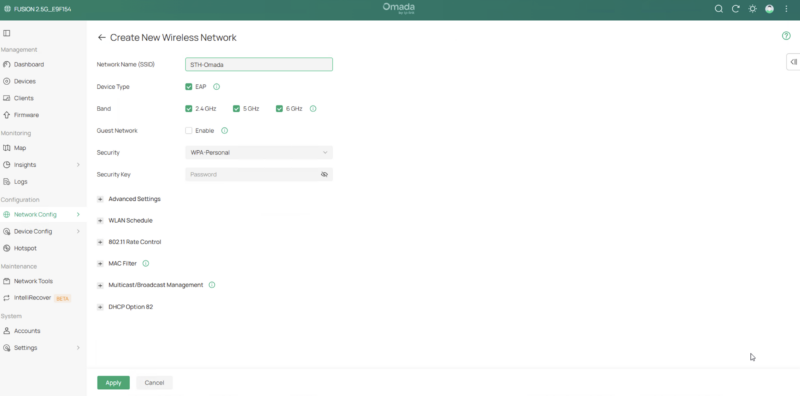Click the info icon next to 6 GHz
This screenshot has height=396, width=800.
click(x=313, y=109)
